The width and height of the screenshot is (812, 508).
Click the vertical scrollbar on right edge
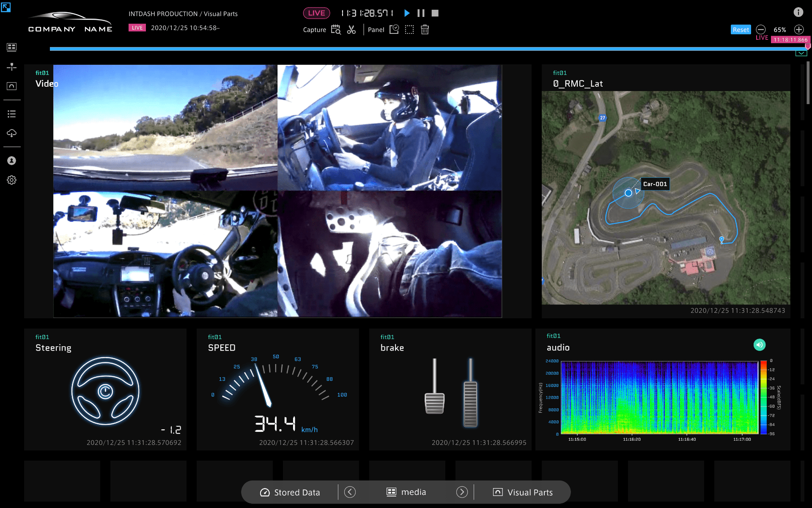coord(808,83)
